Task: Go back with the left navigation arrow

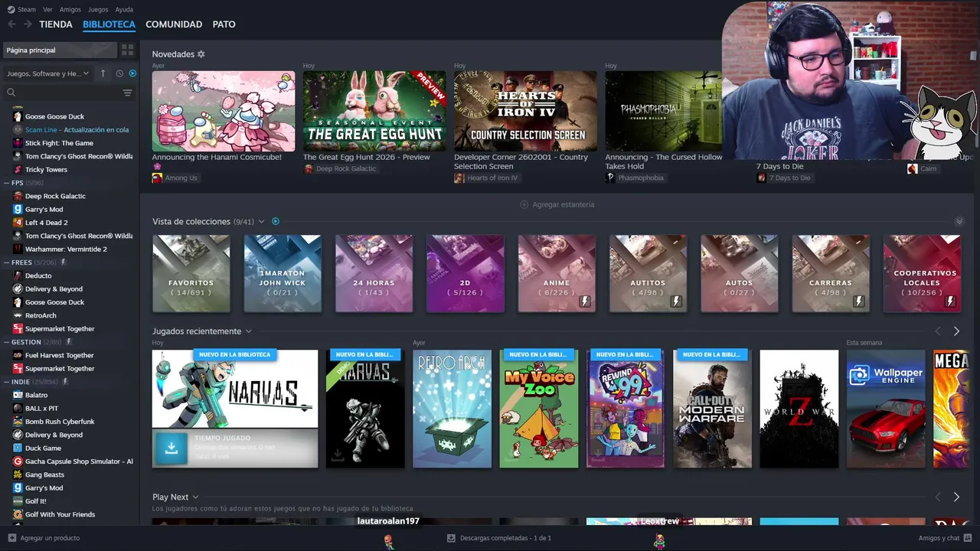Action: click(11, 24)
